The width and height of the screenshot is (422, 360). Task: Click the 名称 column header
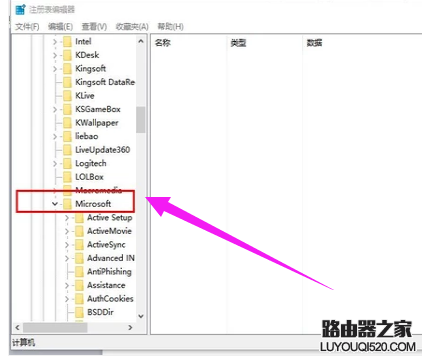pyautogui.click(x=163, y=43)
